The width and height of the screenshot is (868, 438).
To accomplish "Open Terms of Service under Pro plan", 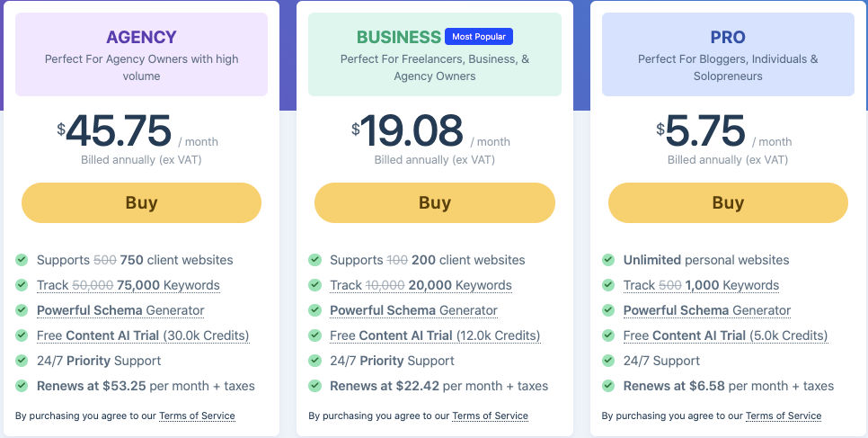I will coord(784,416).
